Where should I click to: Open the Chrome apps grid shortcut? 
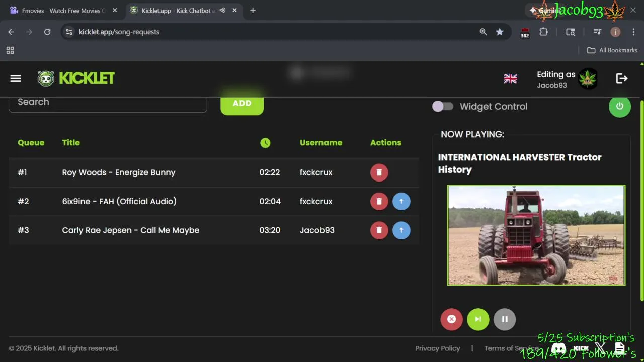click(x=10, y=50)
